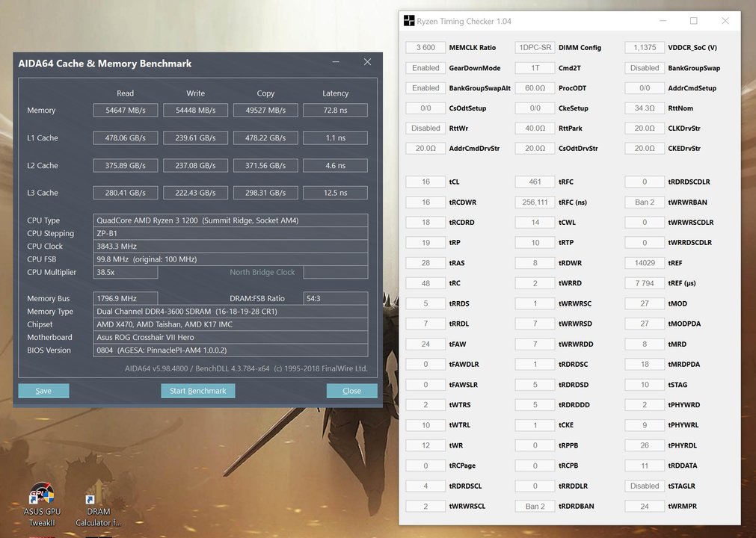756x538 pixels.
Task: Close the Ryzen Timing Checker window
Action: [x=725, y=21]
